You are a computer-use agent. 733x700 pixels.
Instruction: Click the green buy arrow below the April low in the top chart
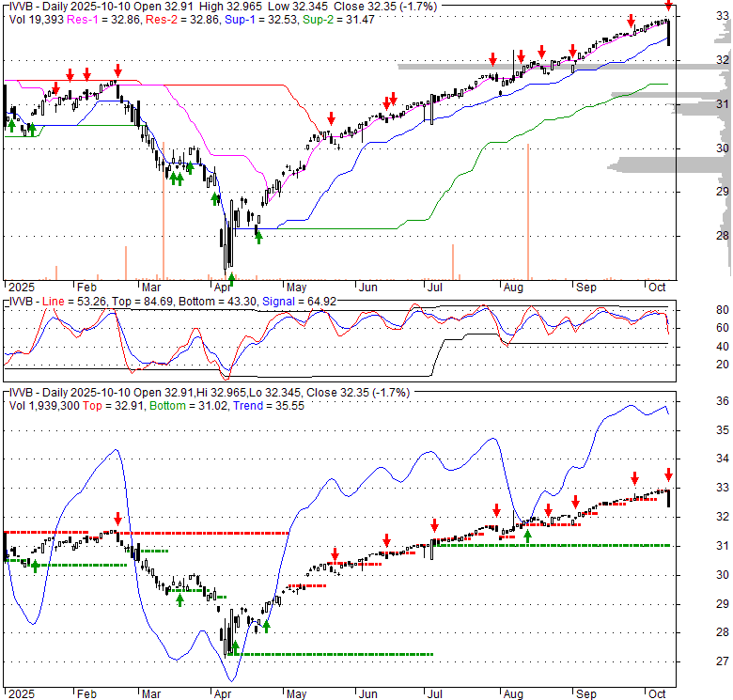(231, 277)
